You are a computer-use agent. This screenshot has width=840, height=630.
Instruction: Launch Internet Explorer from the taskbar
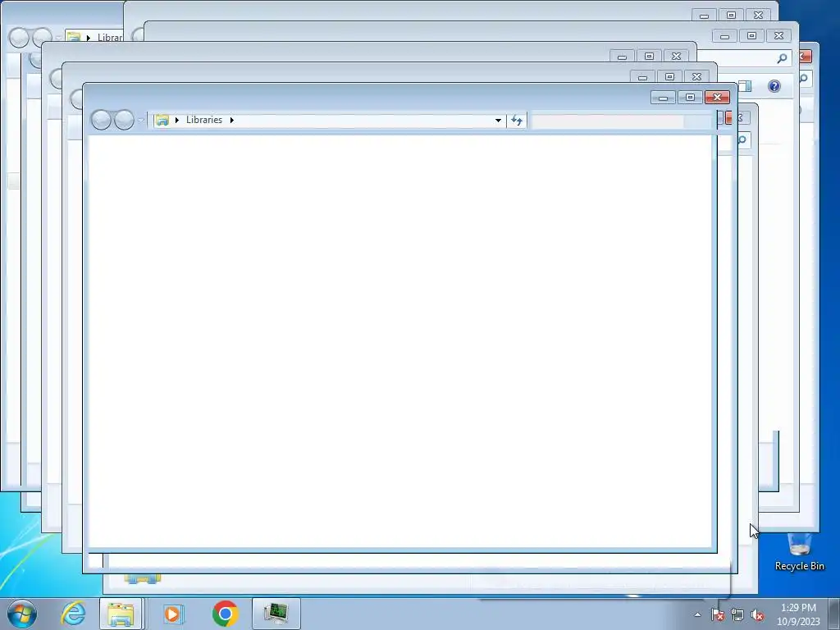[x=73, y=614]
